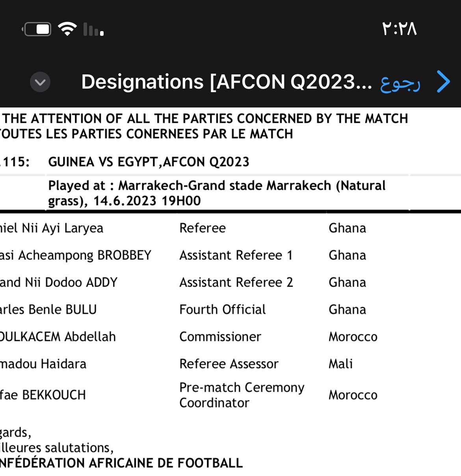Tap the Wi-Fi status icon
461x476 pixels.
coord(67,29)
